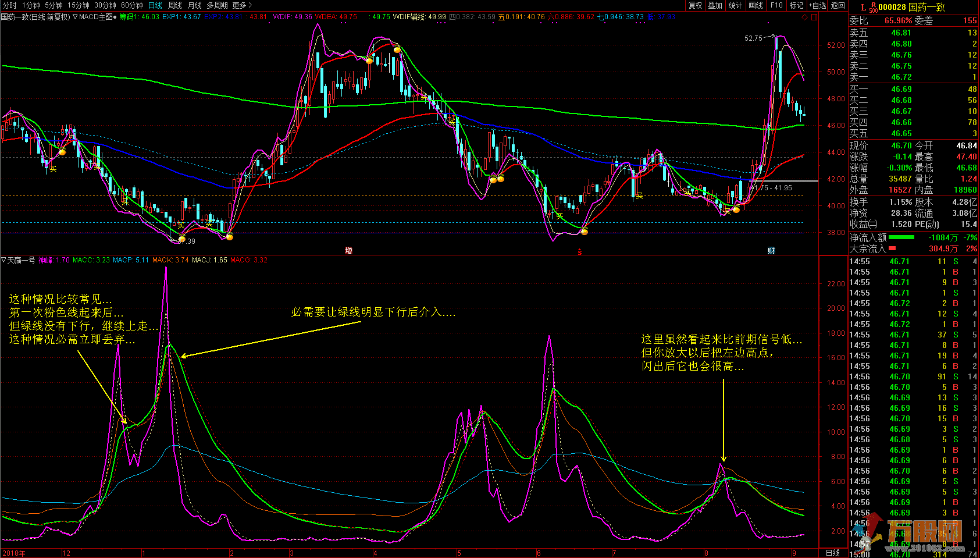Click the 统计 statistics button
The image size is (980, 558).
[x=736, y=5]
